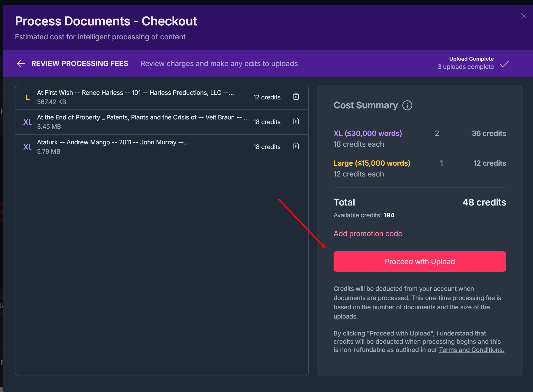Click Review Processing Fees heading

point(80,63)
